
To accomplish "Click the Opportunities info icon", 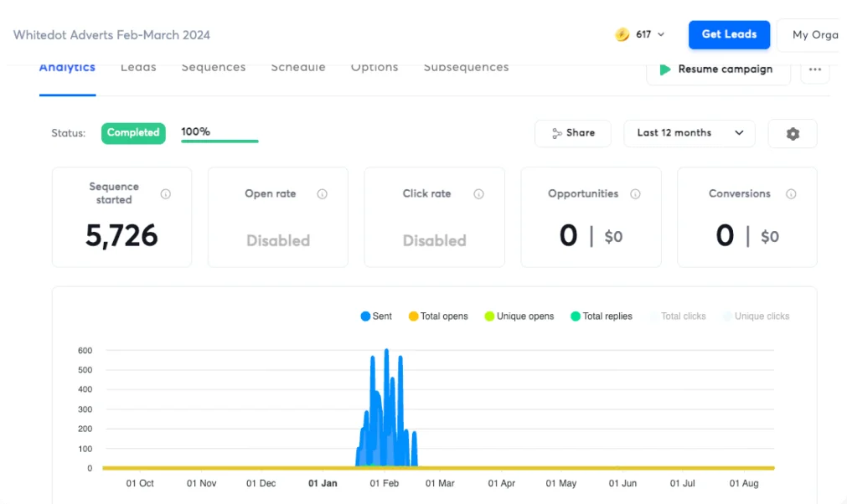I will [x=635, y=194].
